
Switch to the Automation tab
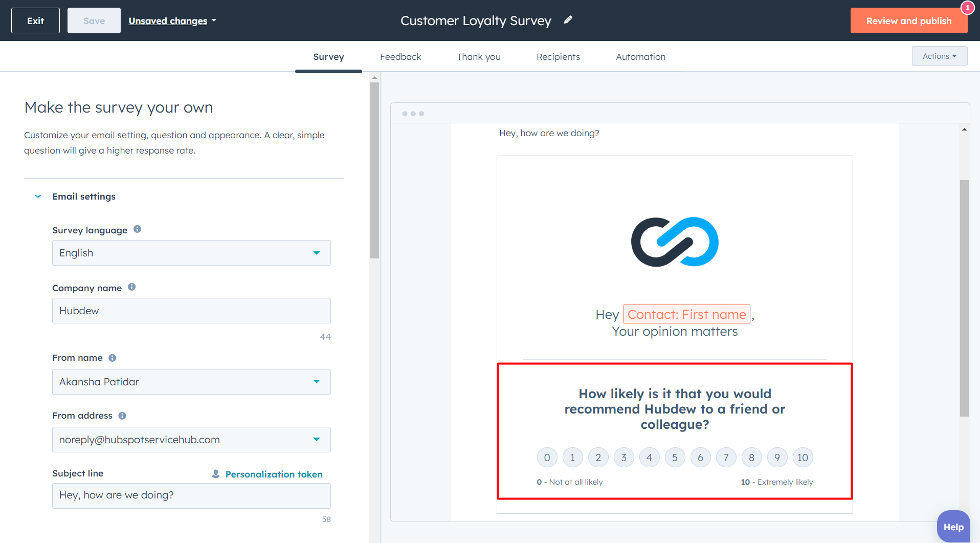(640, 57)
